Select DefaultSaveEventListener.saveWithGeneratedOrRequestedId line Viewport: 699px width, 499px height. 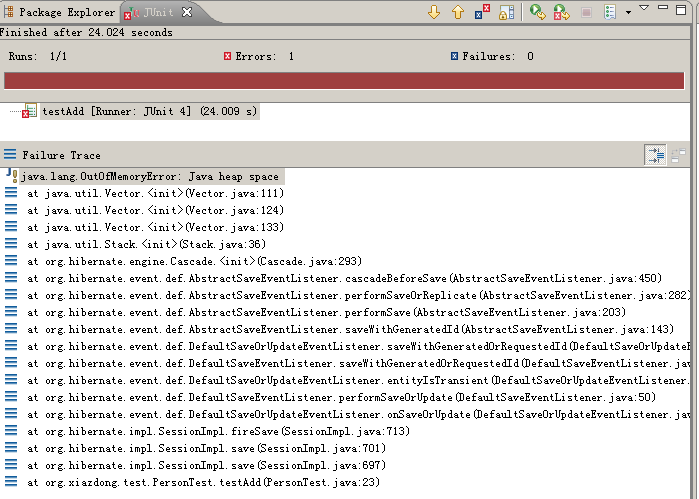click(x=358, y=363)
